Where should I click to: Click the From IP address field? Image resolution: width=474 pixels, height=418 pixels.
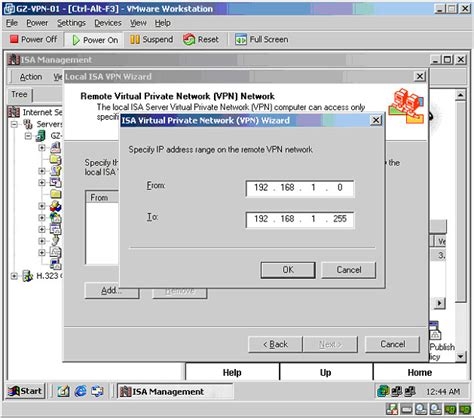click(x=300, y=188)
